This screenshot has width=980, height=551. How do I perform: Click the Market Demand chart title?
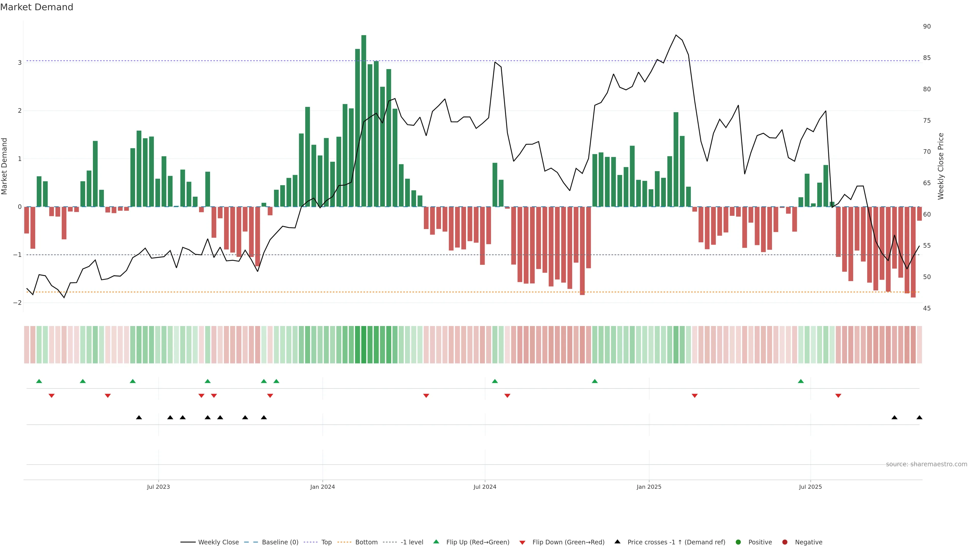tap(36, 7)
